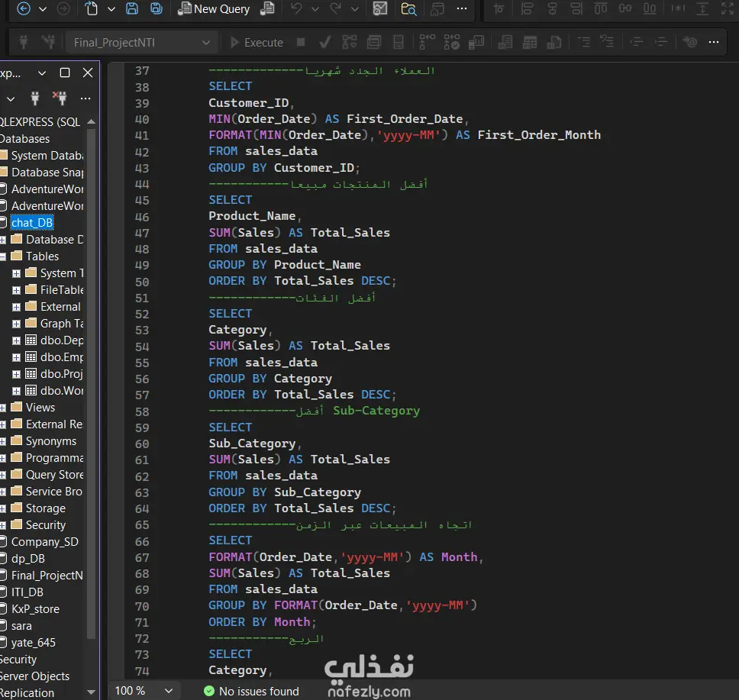Open the 100 % zoom level dropdown

tap(168, 691)
